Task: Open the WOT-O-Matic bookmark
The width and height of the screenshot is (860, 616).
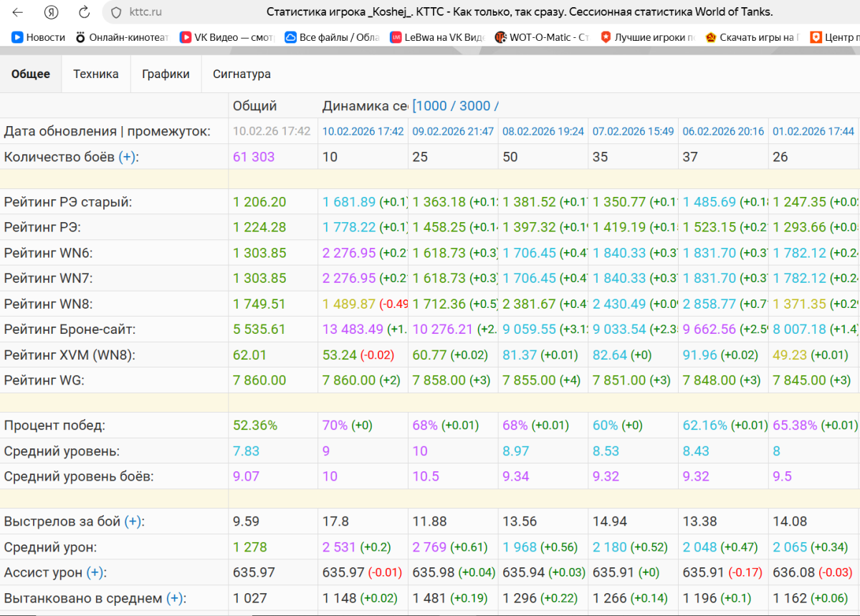Action: point(543,37)
